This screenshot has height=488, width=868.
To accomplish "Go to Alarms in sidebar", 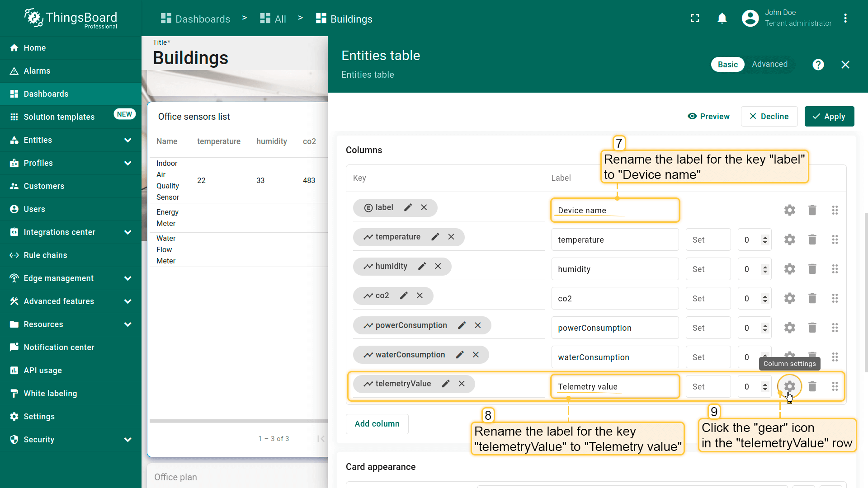I will pyautogui.click(x=37, y=71).
